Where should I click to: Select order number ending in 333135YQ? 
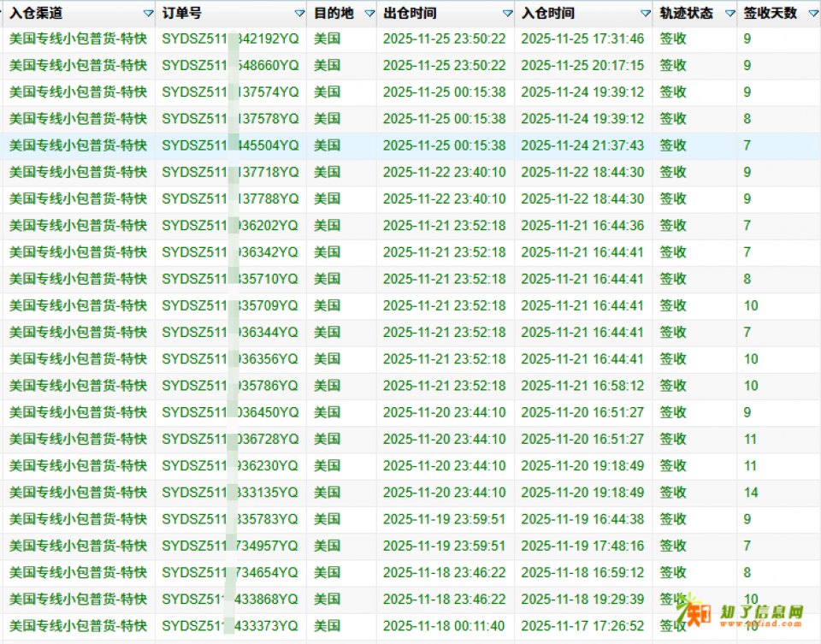(x=230, y=493)
